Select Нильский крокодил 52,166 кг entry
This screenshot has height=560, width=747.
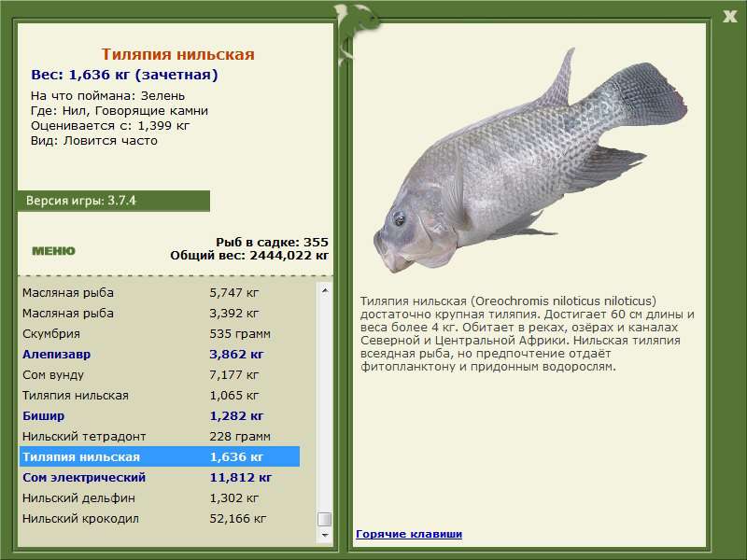[159, 518]
